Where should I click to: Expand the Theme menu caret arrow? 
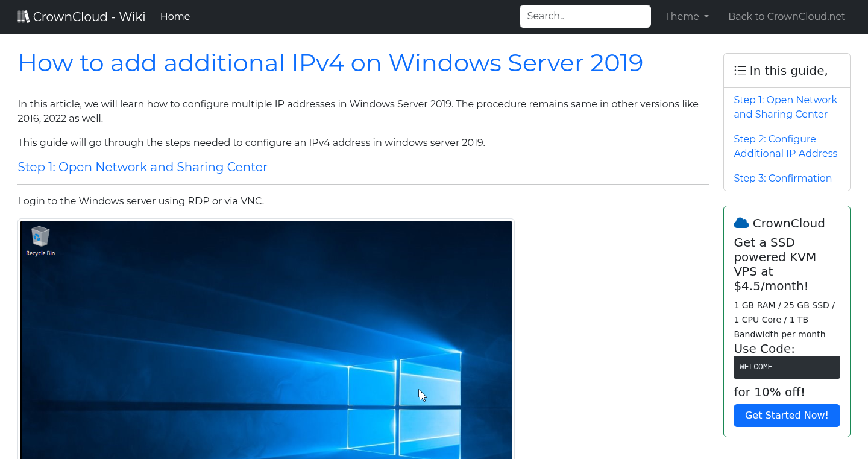(706, 17)
